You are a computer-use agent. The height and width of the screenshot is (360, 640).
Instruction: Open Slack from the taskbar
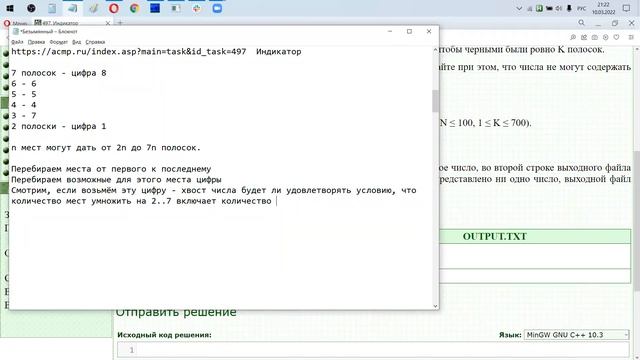197,8
